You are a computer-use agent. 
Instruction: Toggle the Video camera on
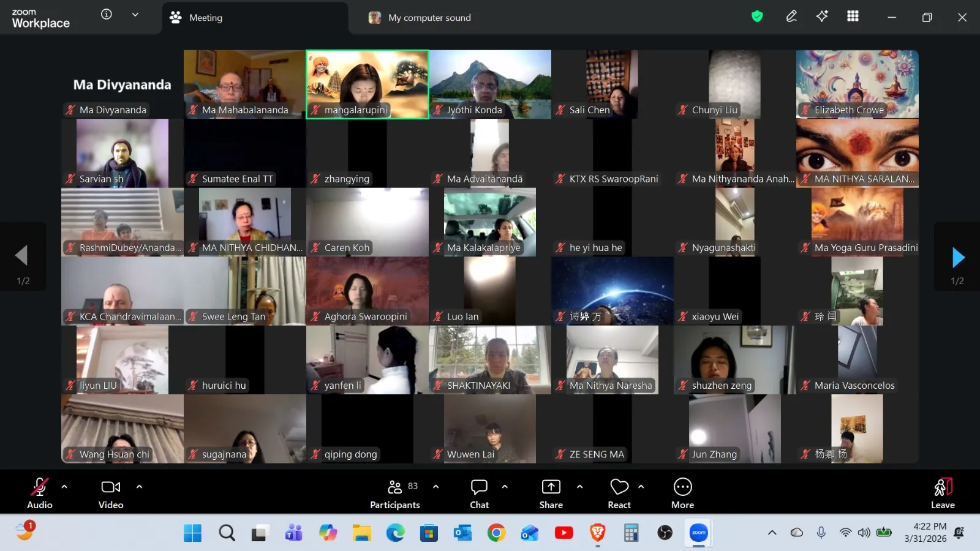click(111, 493)
